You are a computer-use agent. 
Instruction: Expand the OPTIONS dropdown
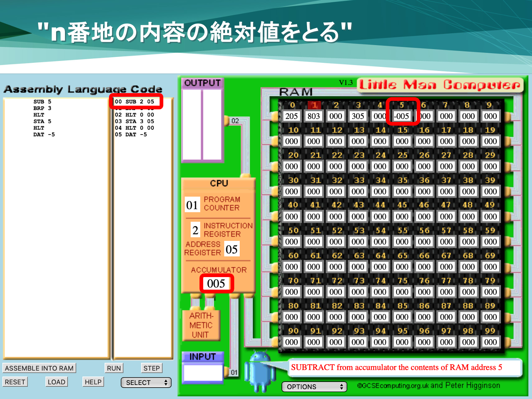314,387
